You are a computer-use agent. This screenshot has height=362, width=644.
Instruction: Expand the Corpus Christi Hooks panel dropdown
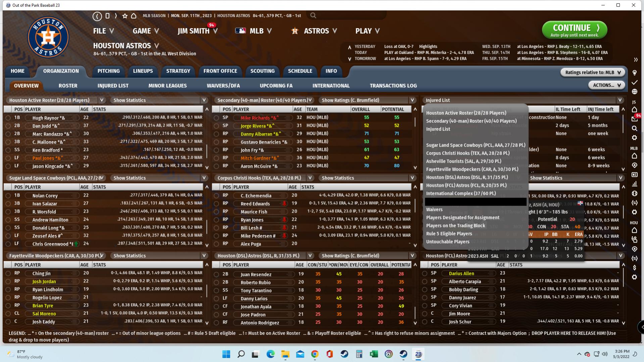310,178
